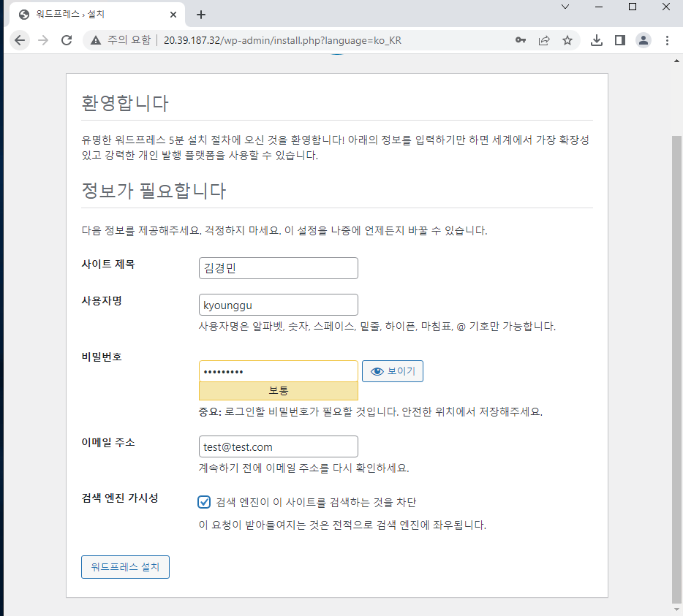The width and height of the screenshot is (683, 616).
Task: Open the downloads icon
Action: tap(597, 40)
